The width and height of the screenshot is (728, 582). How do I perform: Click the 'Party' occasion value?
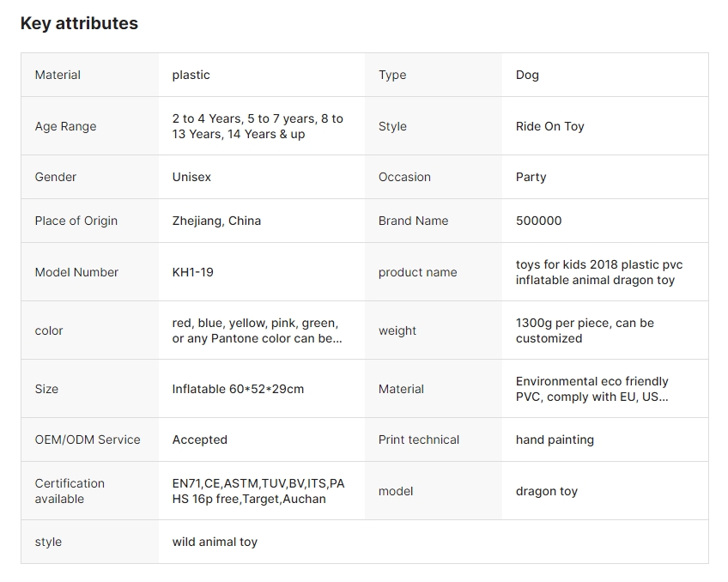[x=531, y=177]
